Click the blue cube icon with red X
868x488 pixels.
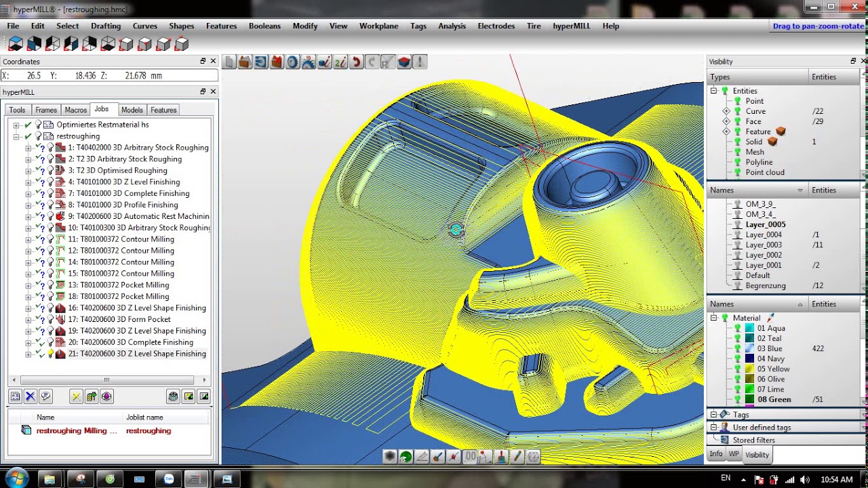[277, 62]
